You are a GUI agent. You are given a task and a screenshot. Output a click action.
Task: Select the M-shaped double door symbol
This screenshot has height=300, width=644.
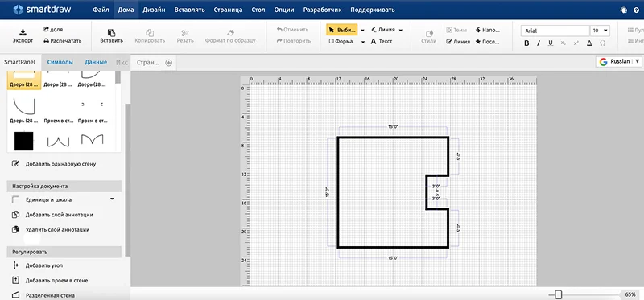click(x=92, y=139)
